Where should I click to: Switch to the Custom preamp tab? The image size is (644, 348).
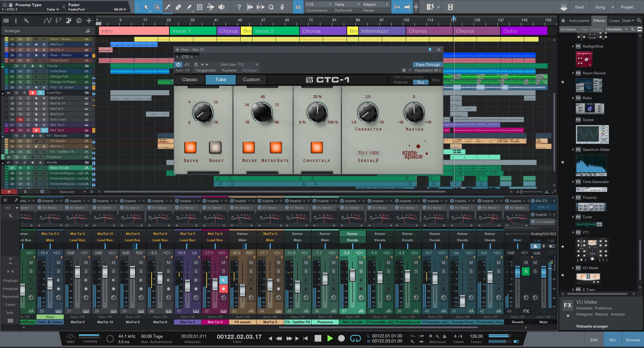(x=251, y=80)
